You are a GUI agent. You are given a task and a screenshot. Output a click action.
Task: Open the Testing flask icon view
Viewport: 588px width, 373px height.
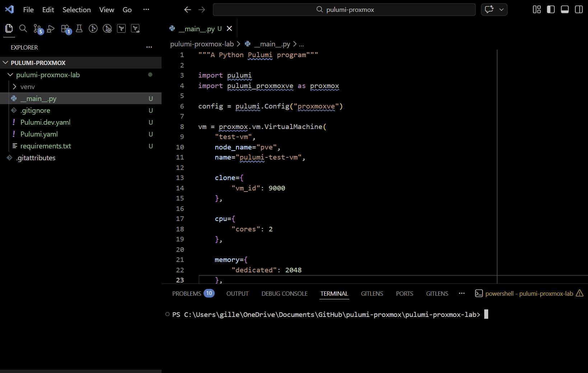click(x=79, y=29)
